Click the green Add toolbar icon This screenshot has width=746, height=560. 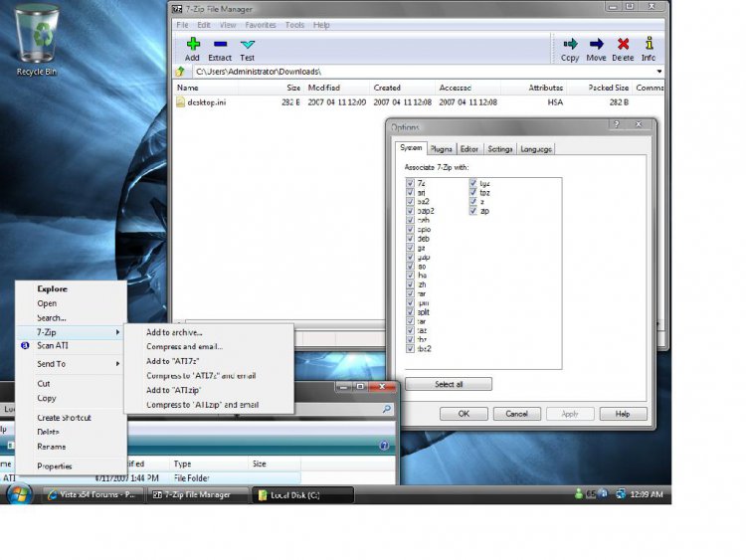point(193,44)
